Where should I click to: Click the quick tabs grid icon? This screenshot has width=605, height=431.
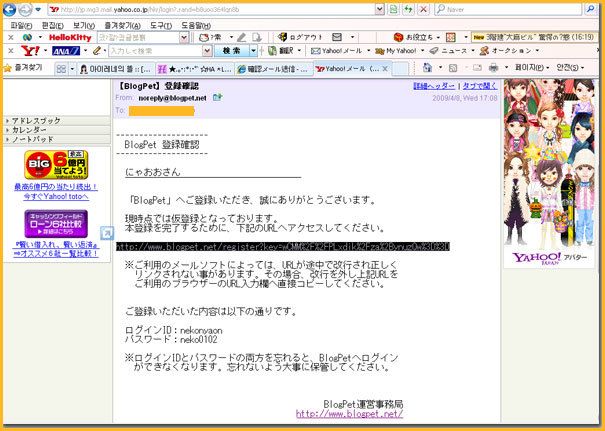coord(61,69)
